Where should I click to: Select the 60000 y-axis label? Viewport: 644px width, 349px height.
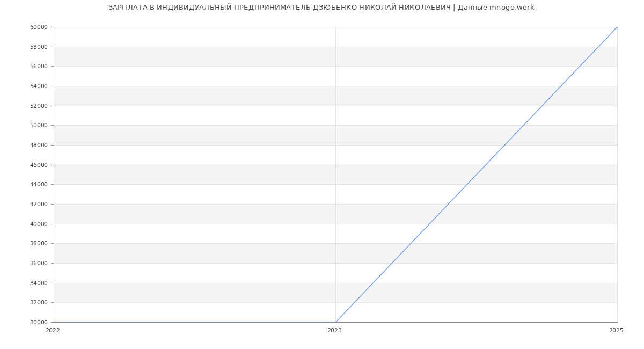tap(39, 27)
